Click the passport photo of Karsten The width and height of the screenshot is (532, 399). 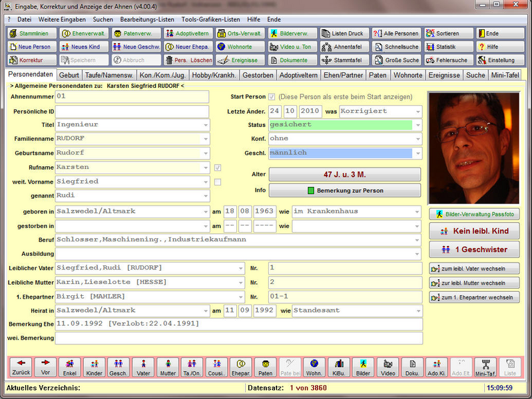[x=474, y=147]
